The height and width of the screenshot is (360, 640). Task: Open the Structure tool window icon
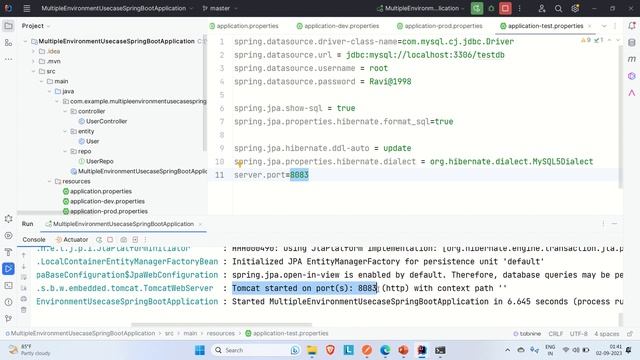point(8,42)
